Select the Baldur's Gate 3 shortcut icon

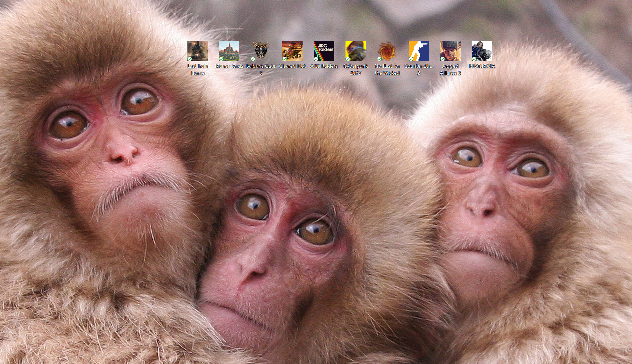261,51
